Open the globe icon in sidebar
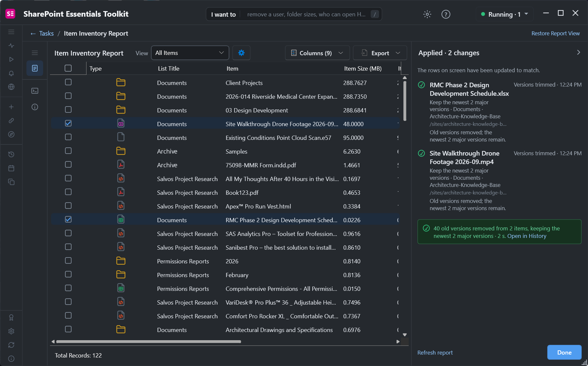This screenshot has height=366, width=588. click(11, 87)
